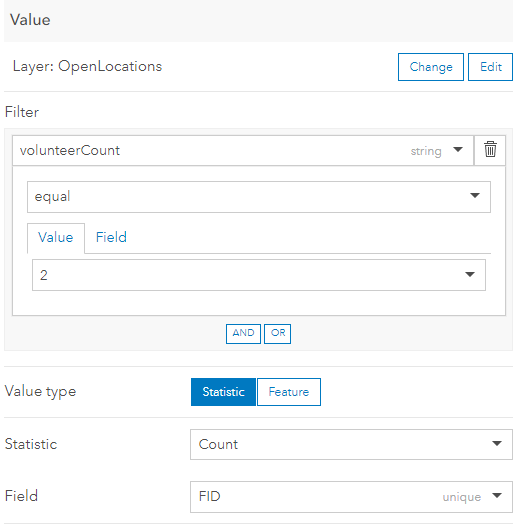Click the Change layer button
Viewport: 520px width, 528px height.
431,67
